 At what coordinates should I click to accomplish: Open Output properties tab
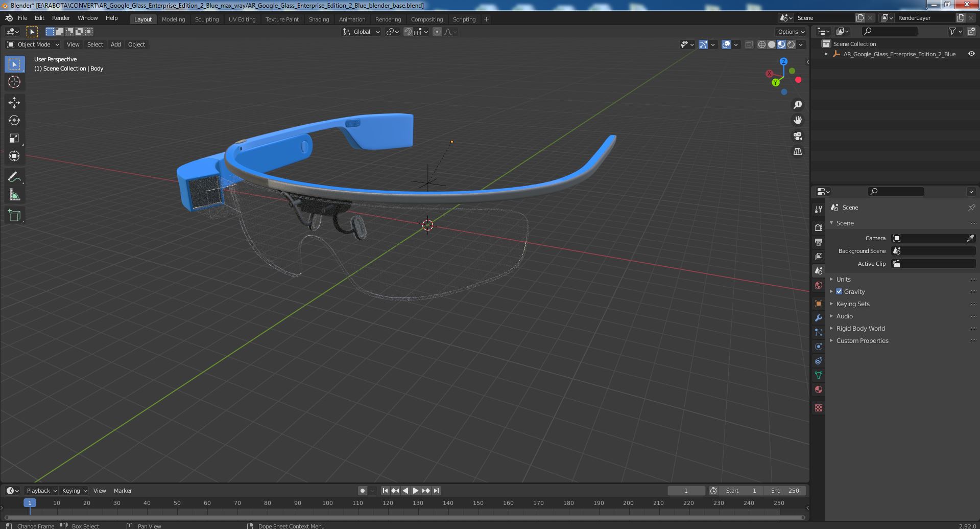[x=819, y=242]
